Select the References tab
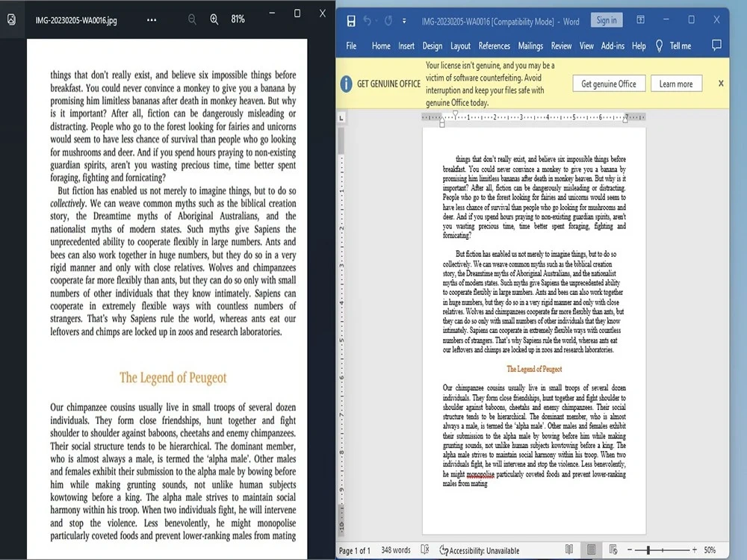Viewport: 747px width, 560px height. (494, 46)
